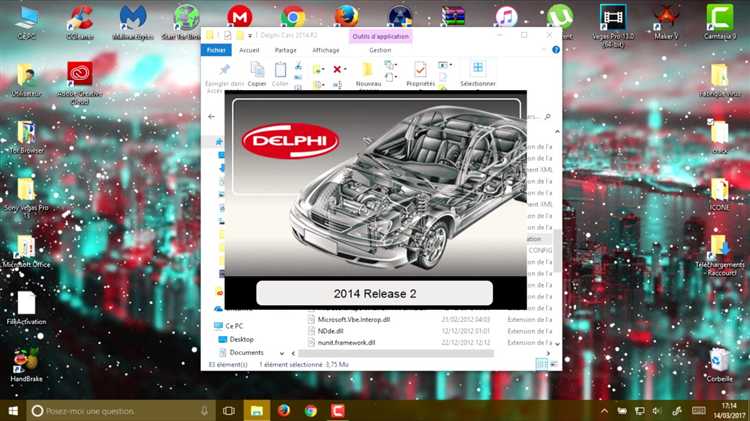The height and width of the screenshot is (421, 750).
Task: Launch HandBrake from desktop
Action: point(26,365)
